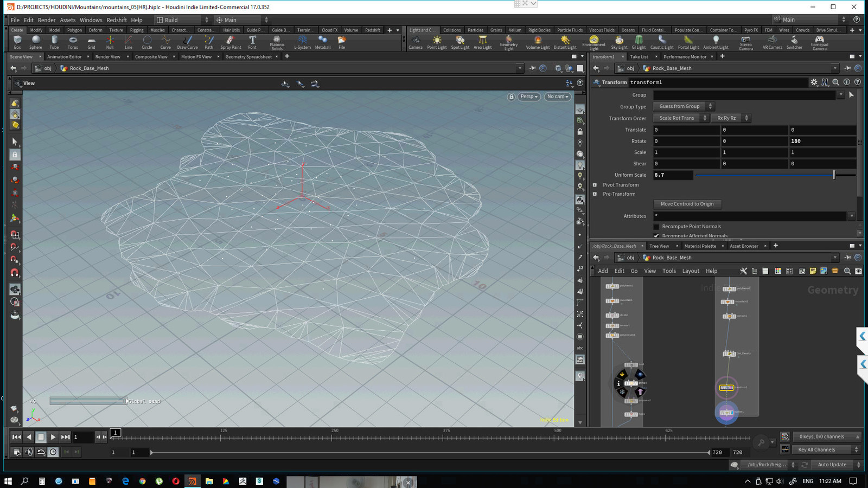Create a Metaball from the shelf
This screenshot has height=488, width=868.
pos(323,43)
